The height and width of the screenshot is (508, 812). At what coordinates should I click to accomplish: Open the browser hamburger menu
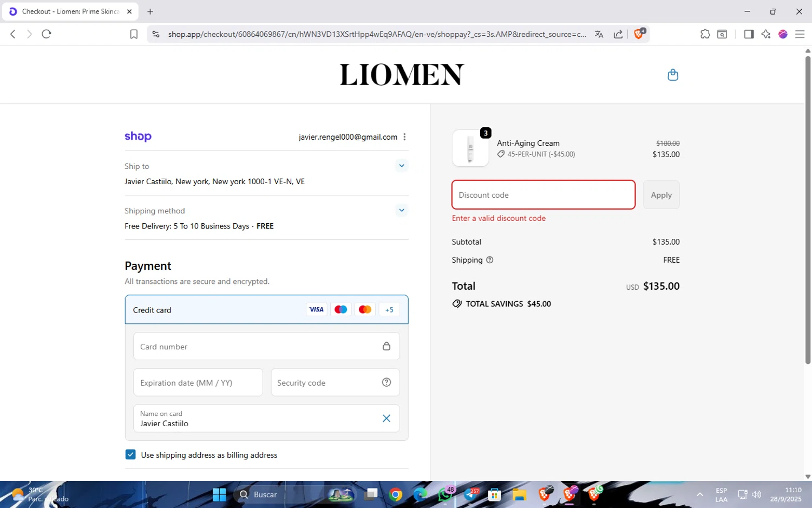[x=800, y=34]
